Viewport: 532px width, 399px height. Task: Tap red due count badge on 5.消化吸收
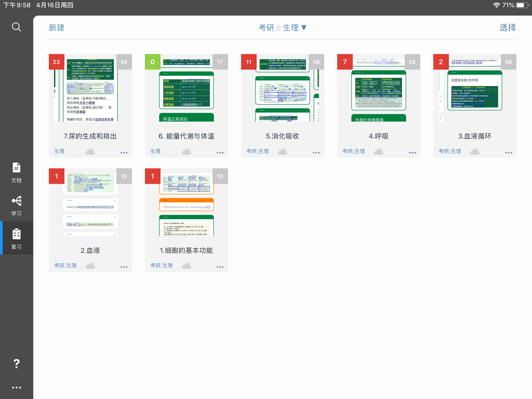(249, 62)
